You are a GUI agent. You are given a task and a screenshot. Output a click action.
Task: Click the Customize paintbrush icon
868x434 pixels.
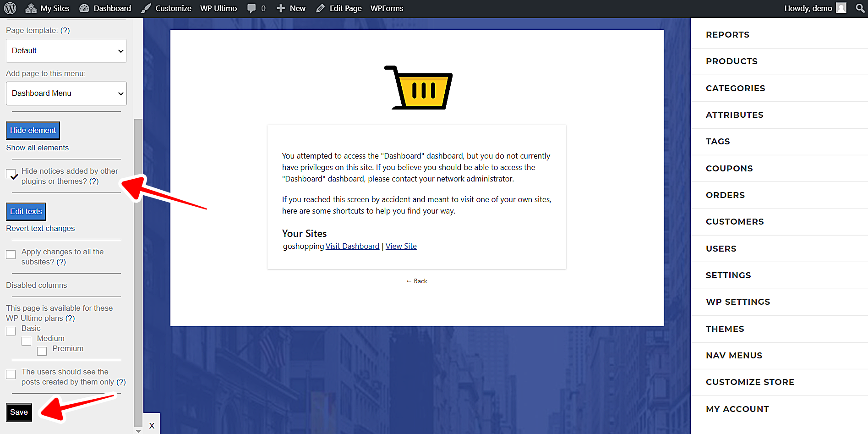(146, 8)
